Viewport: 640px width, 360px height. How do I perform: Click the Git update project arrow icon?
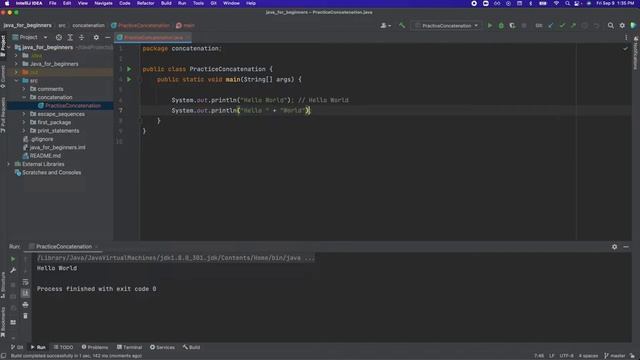coord(551,25)
